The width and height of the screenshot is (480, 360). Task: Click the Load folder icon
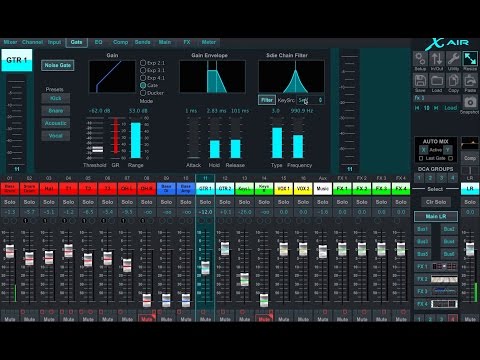(x=437, y=81)
